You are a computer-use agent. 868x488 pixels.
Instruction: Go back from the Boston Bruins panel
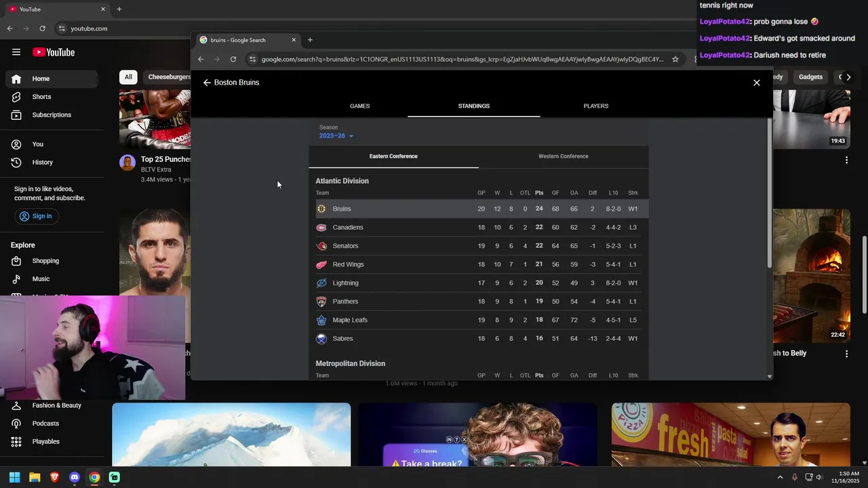coord(207,83)
